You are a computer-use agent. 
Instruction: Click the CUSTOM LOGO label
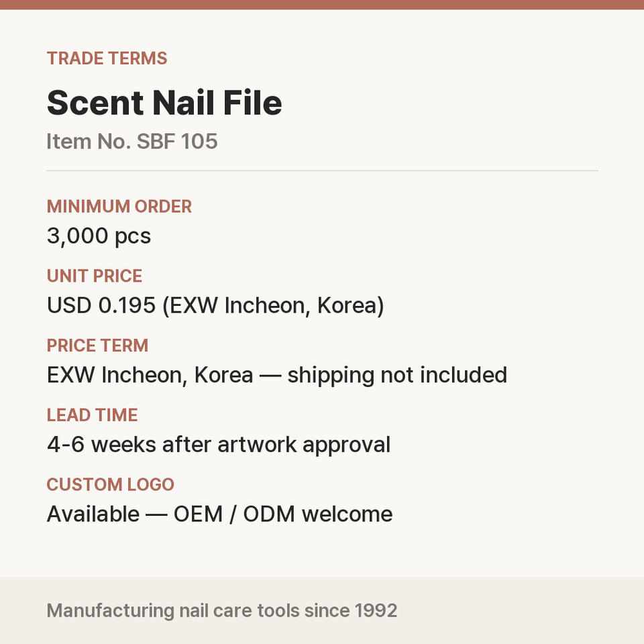click(111, 484)
